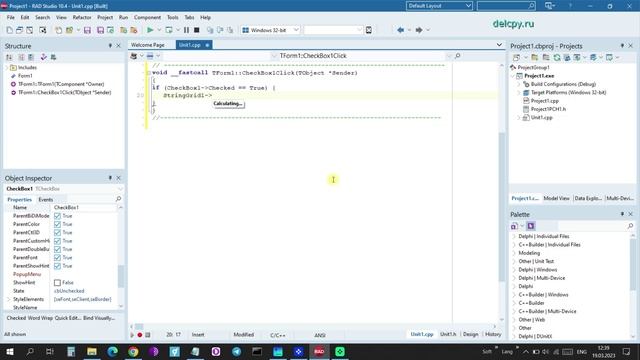Pin the Structure panel
This screenshot has height=360, width=640.
tap(110, 46)
